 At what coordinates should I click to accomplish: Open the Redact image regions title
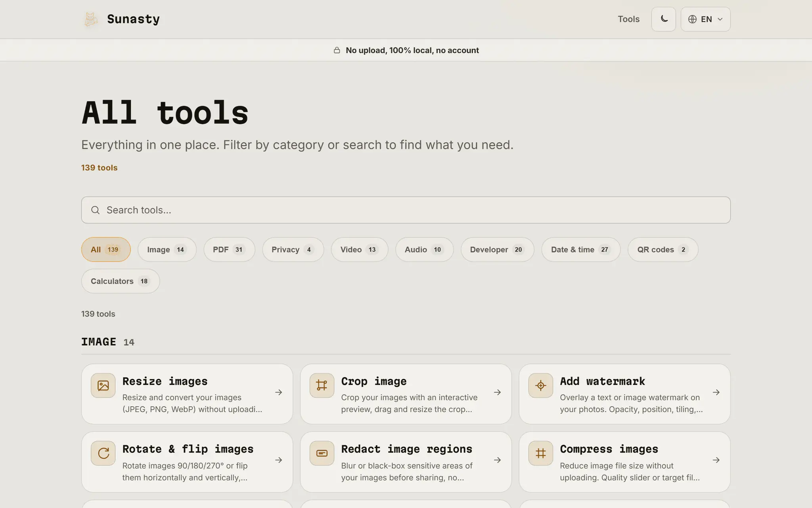(407, 449)
